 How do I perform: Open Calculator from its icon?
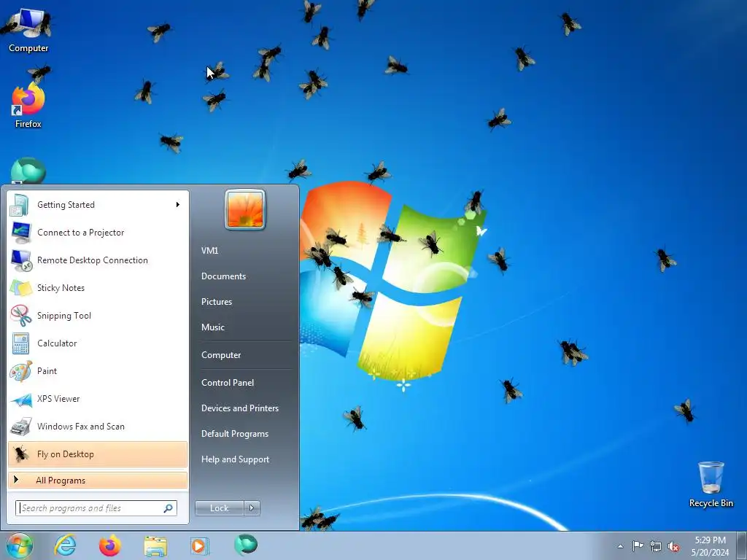click(20, 343)
